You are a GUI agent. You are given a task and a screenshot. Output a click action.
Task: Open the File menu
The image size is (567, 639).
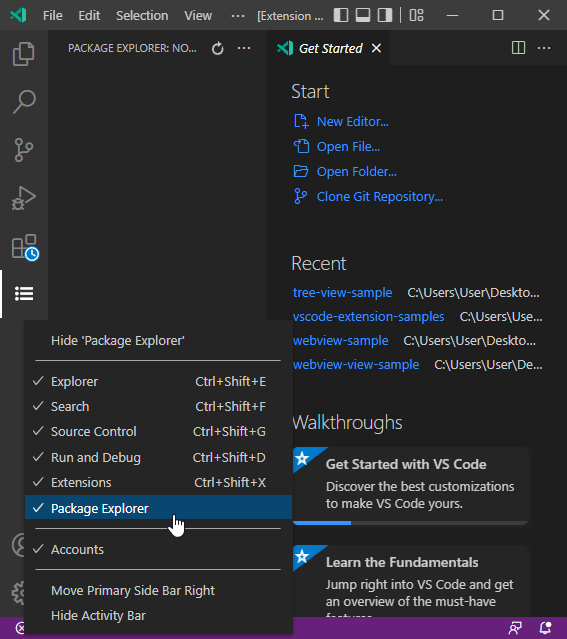[x=53, y=15]
